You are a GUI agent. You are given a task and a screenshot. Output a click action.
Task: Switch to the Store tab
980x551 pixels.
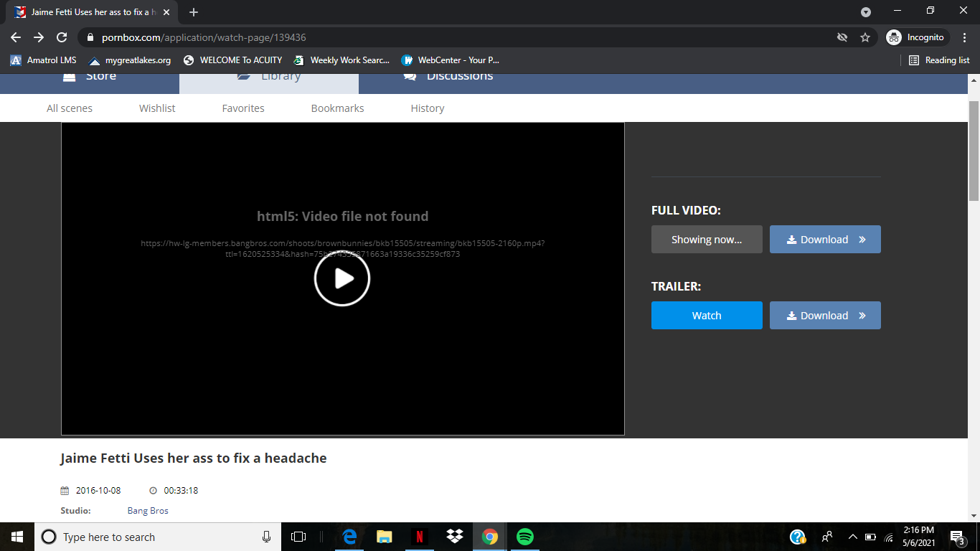pyautogui.click(x=90, y=77)
